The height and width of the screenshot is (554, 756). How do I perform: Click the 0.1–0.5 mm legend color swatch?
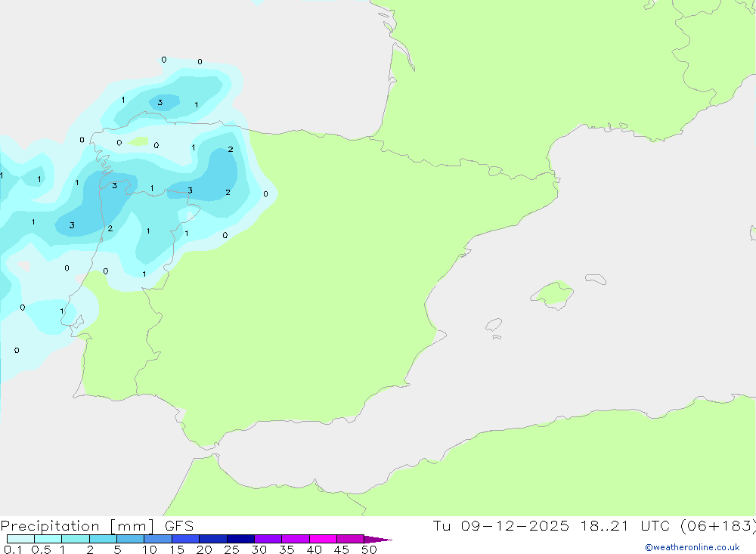point(20,539)
